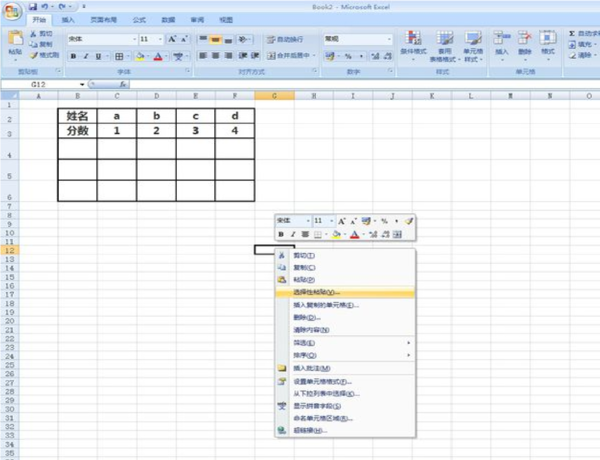Toggle Bold in the ribbon font group
Screen dimensions: 600x460
click(73, 56)
